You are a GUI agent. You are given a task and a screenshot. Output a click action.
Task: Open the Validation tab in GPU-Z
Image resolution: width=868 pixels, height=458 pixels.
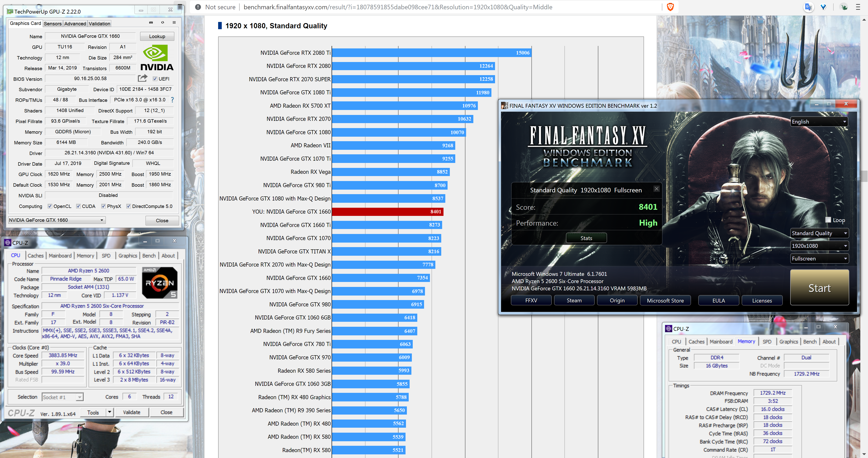pyautogui.click(x=99, y=24)
